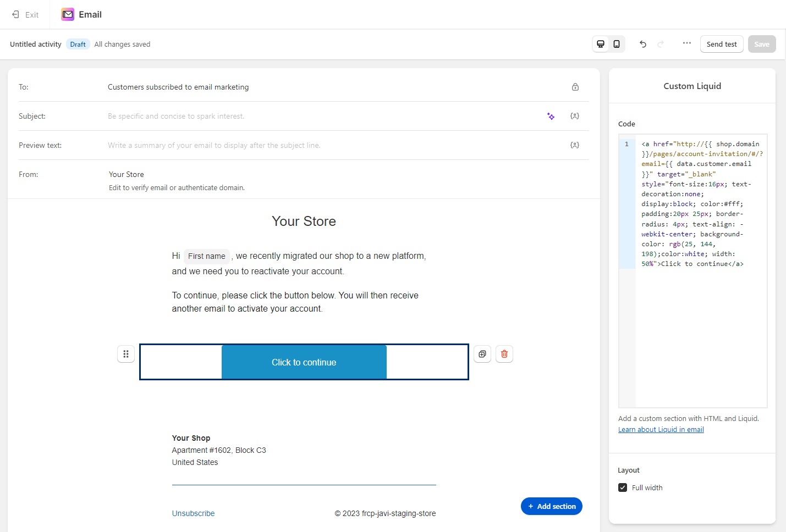Open the Unsubscribe link

pos(193,513)
